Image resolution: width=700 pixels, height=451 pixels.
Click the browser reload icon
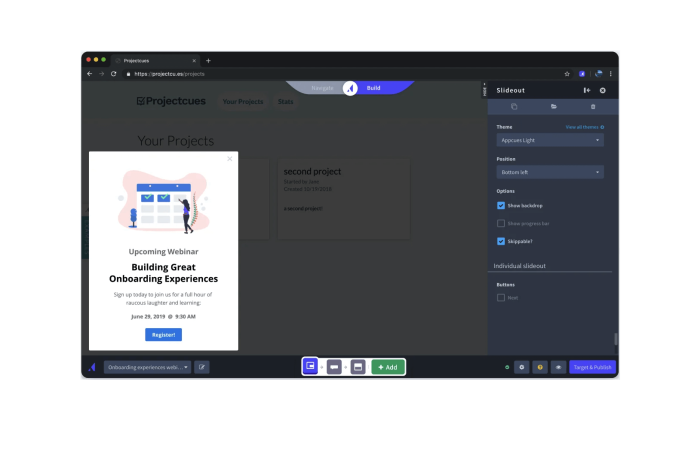point(113,74)
